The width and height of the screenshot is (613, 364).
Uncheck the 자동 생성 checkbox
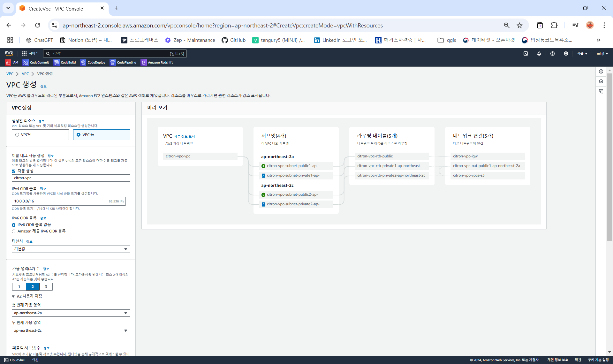point(14,171)
